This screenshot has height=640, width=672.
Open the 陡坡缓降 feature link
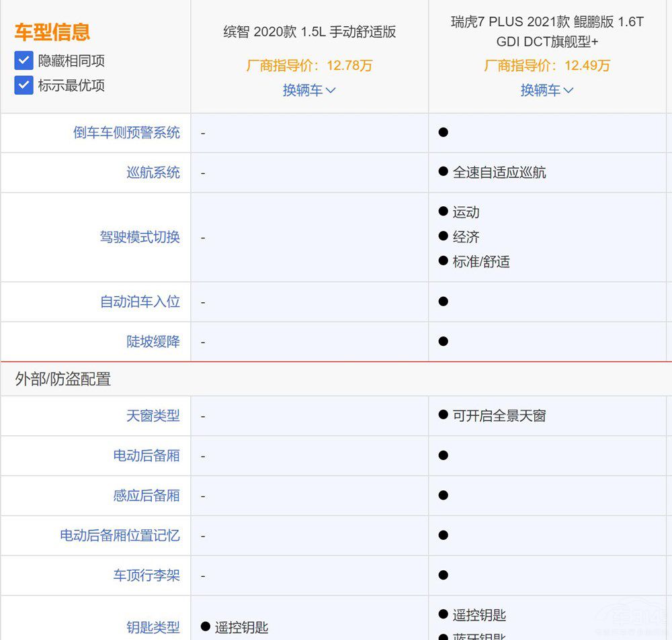pyautogui.click(x=153, y=342)
